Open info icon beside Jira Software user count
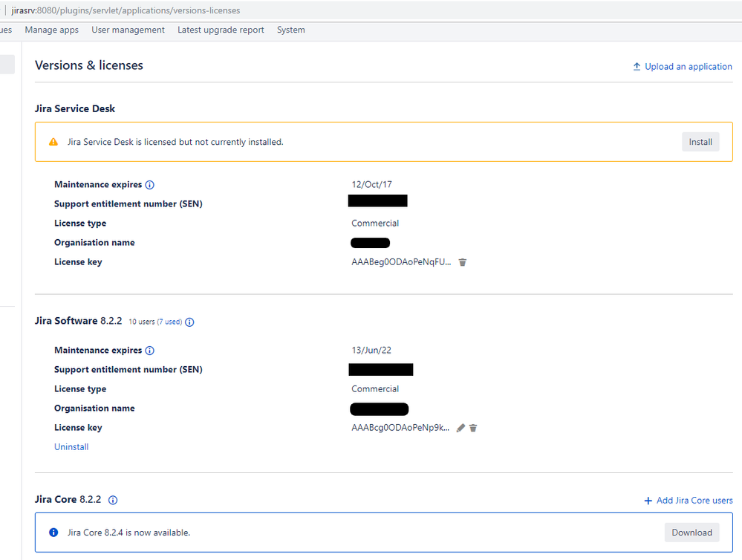Screen dimensions: 742x560 pos(189,322)
